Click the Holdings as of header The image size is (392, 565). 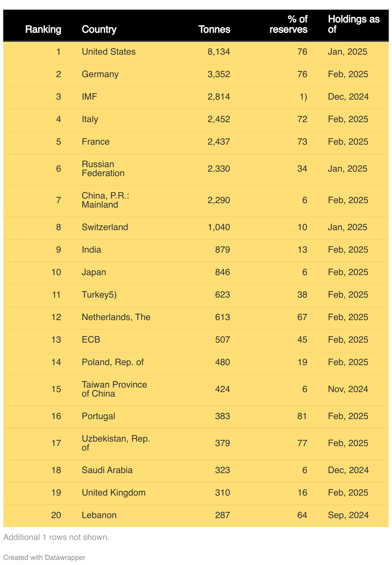(x=353, y=24)
